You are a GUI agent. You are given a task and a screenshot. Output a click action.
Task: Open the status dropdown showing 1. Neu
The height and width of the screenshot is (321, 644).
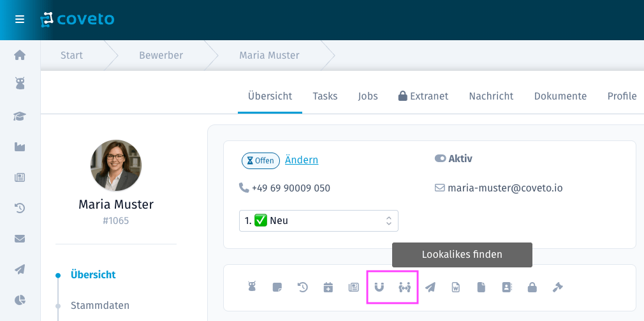(319, 221)
